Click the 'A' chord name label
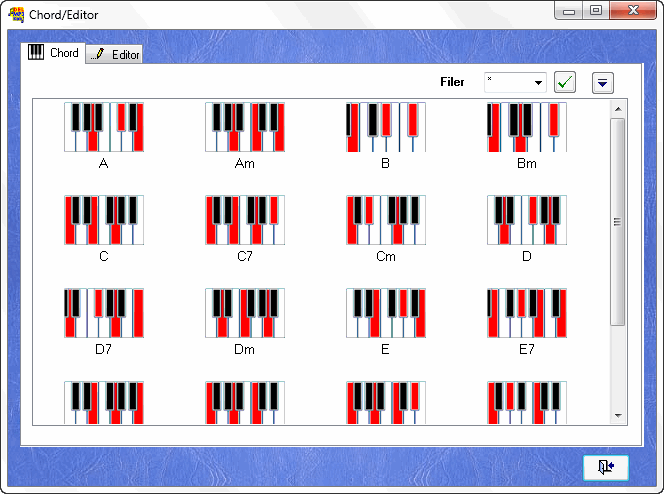Image resolution: width=664 pixels, height=494 pixels. coord(103,163)
